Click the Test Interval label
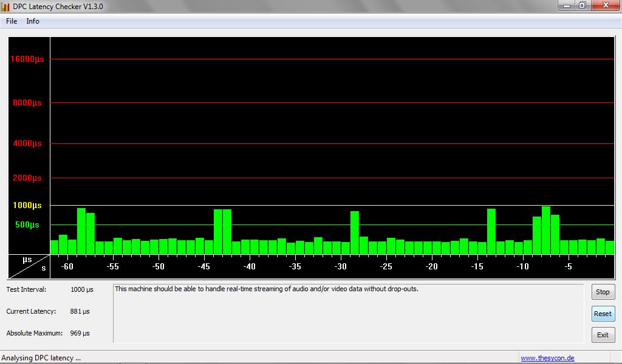 pyautogui.click(x=26, y=289)
